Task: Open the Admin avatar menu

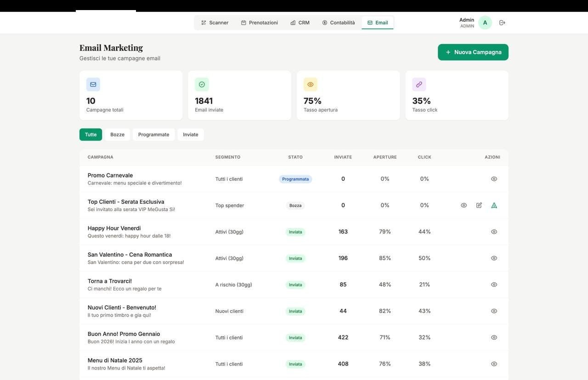Action: [x=484, y=21]
